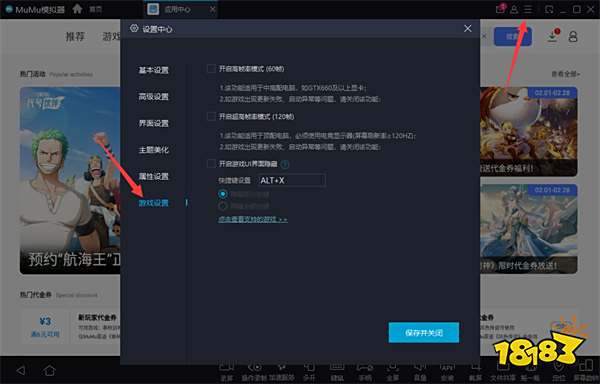Open profile icon in app center header

pos(573,37)
